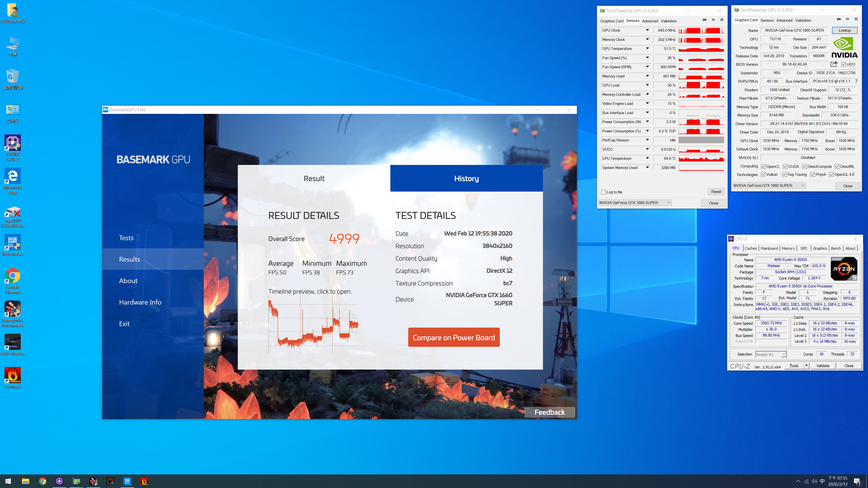Image resolution: width=868 pixels, height=488 pixels.
Task: Open GPU selector in Graphics Card window
Action: 769,185
